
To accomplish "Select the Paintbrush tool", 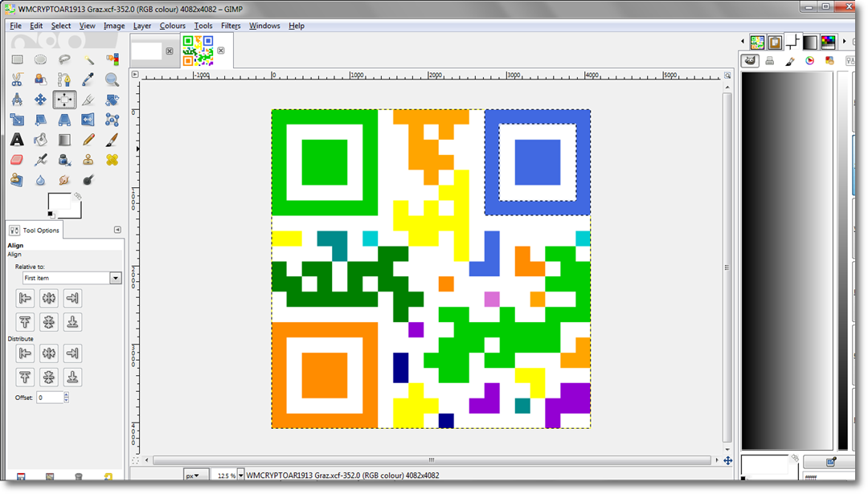I will tap(112, 140).
